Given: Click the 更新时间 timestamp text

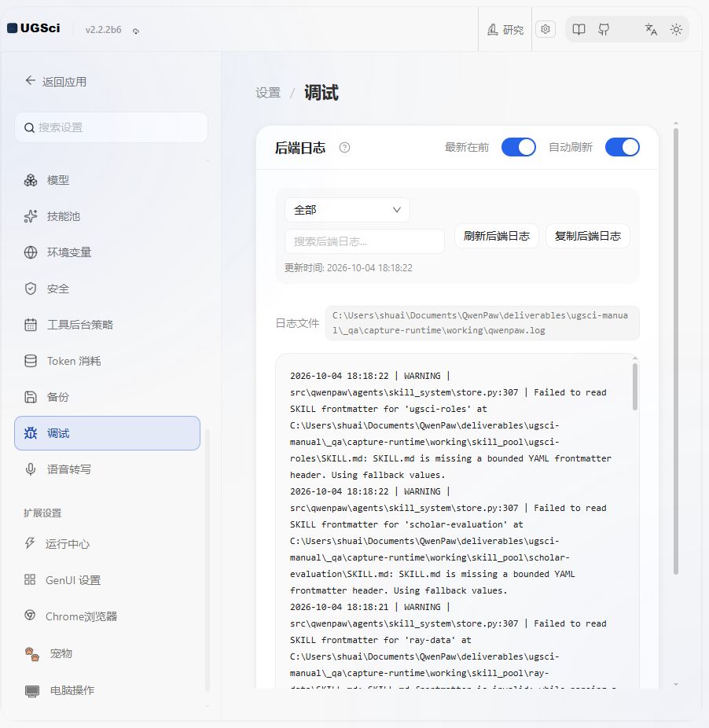Looking at the screenshot, I should [348, 268].
